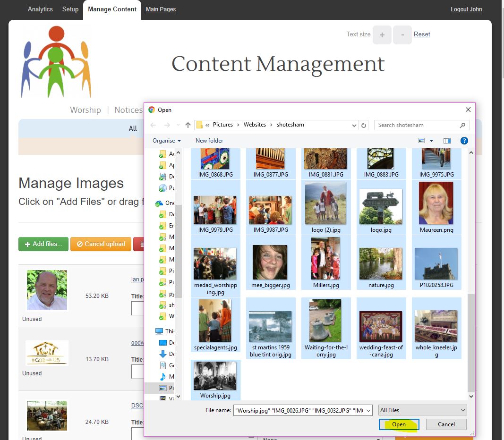This screenshot has height=440, width=504.
Task: Click the New folder command
Action: point(209,140)
